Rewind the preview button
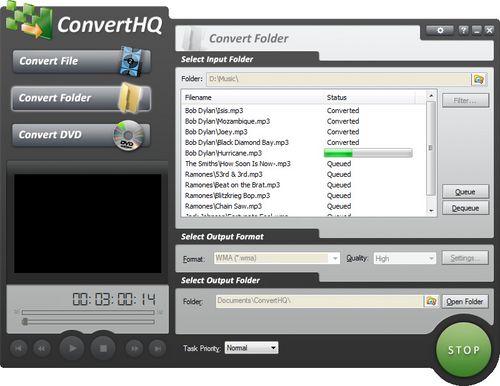The height and width of the screenshot is (386, 500). (x=42, y=349)
